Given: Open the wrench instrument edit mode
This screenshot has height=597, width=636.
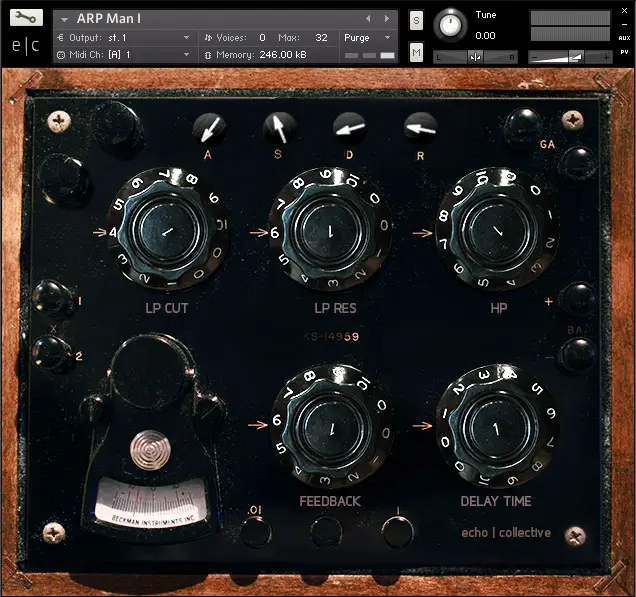Looking at the screenshot, I should click(x=26, y=18).
